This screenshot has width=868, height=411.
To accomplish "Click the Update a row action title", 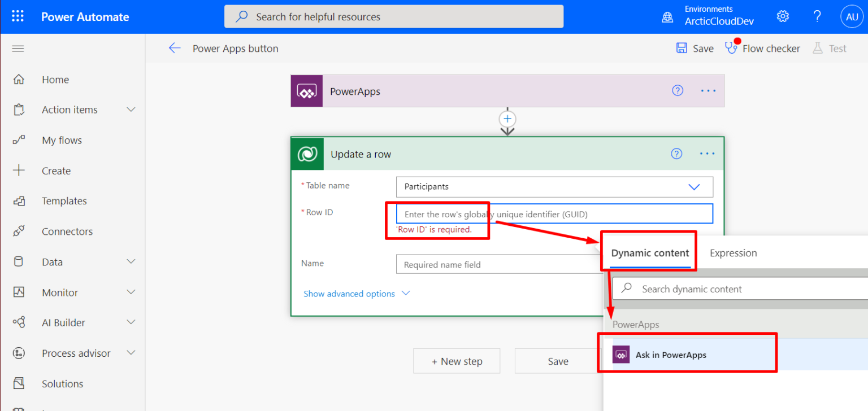I will (361, 154).
